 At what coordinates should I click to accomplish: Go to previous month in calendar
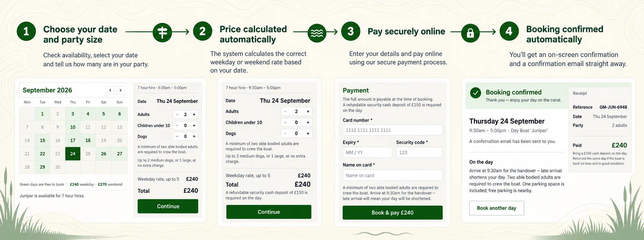point(110,90)
